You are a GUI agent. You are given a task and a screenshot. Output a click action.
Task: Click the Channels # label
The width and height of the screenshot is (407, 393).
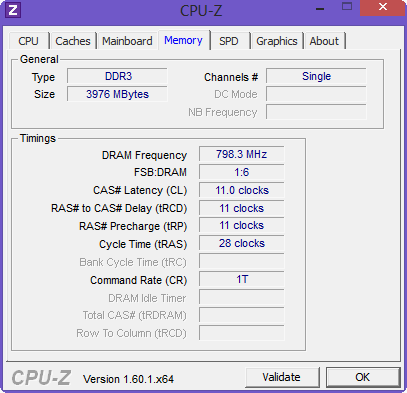(x=231, y=77)
